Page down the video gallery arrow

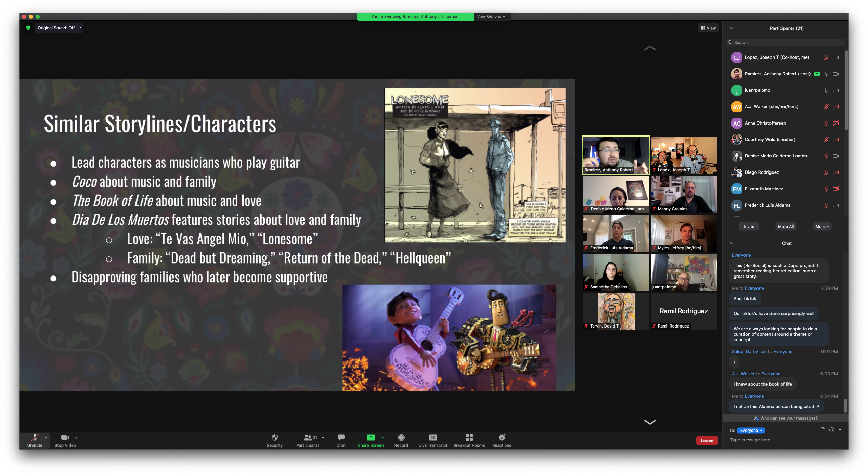click(x=650, y=422)
